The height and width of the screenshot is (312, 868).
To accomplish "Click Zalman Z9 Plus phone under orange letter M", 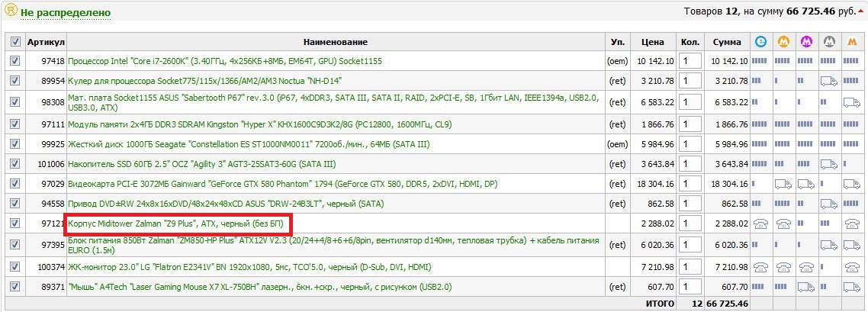I will (x=852, y=224).
